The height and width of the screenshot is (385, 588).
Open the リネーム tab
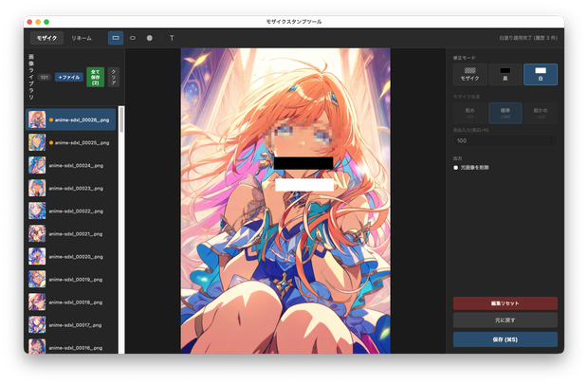tap(82, 38)
